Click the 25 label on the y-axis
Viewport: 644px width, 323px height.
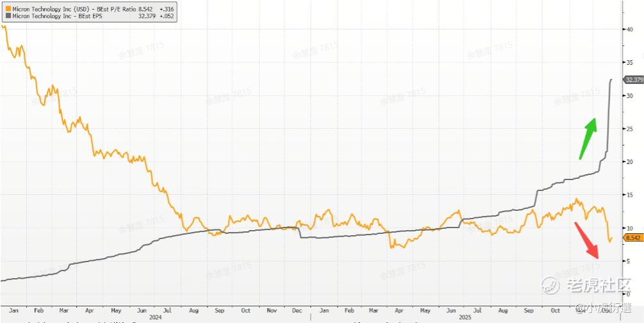[629, 129]
